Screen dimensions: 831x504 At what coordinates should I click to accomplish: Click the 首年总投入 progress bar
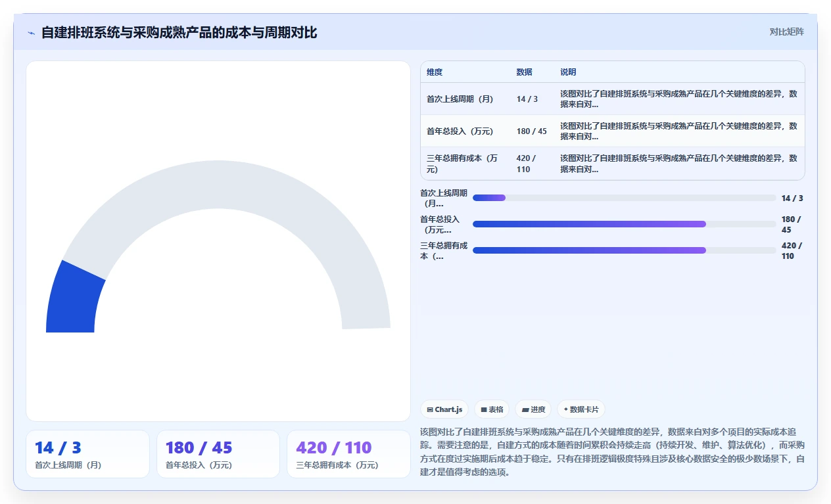tap(625, 224)
